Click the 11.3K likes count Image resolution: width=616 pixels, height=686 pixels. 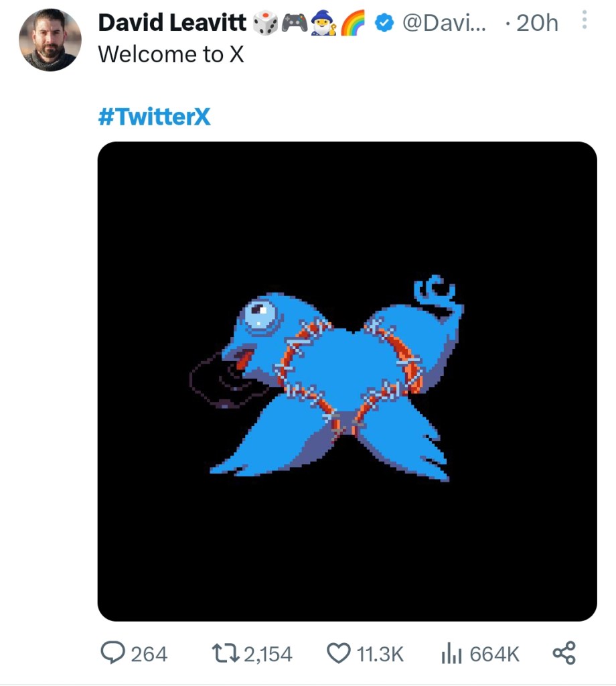pos(380,654)
